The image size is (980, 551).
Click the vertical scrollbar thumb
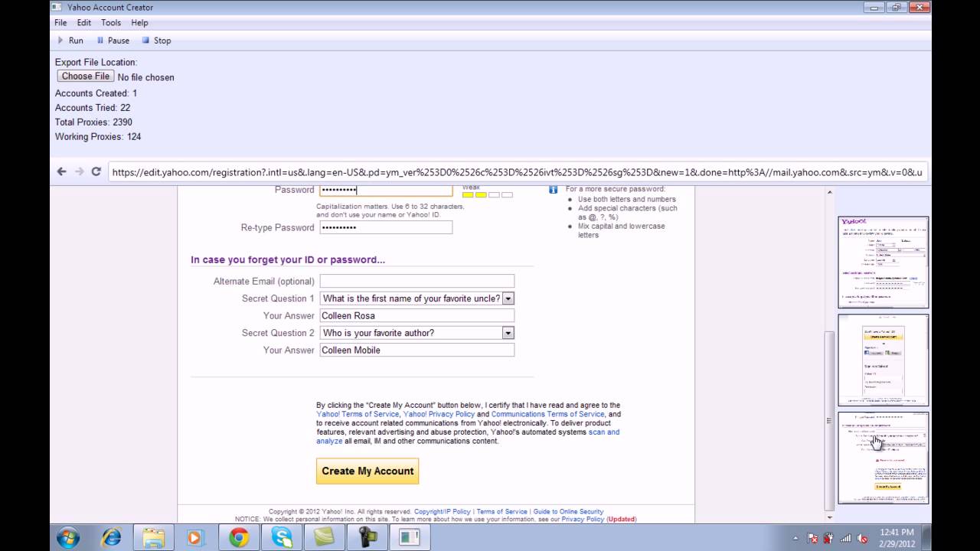828,420
